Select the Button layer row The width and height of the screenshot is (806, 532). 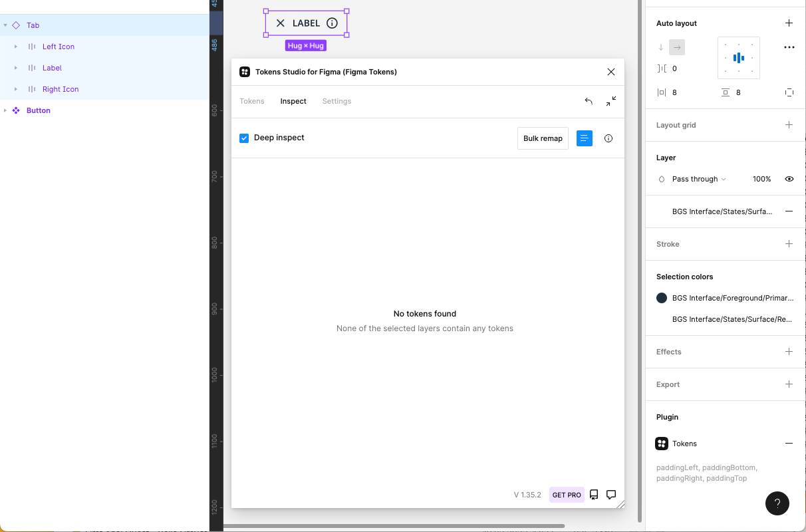104,110
